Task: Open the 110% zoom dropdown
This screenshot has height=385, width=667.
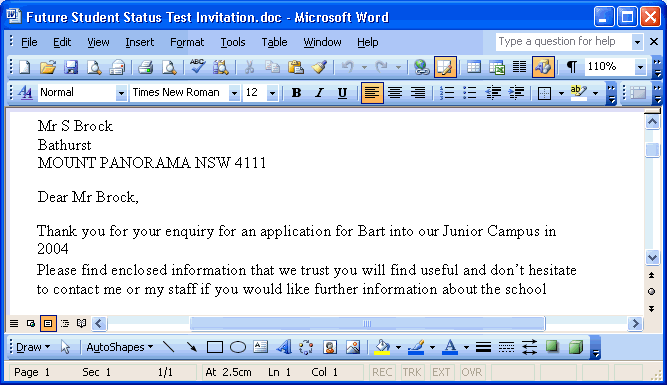Action: tap(640, 67)
